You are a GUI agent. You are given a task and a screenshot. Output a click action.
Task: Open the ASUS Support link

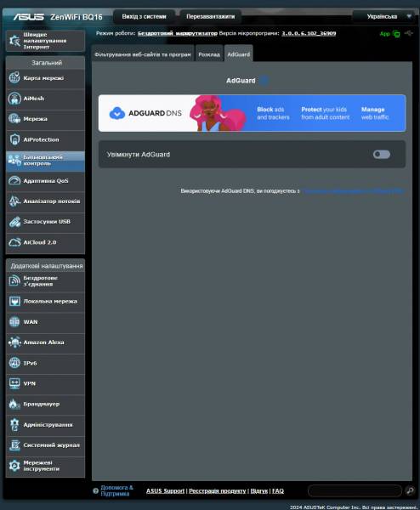tap(165, 490)
